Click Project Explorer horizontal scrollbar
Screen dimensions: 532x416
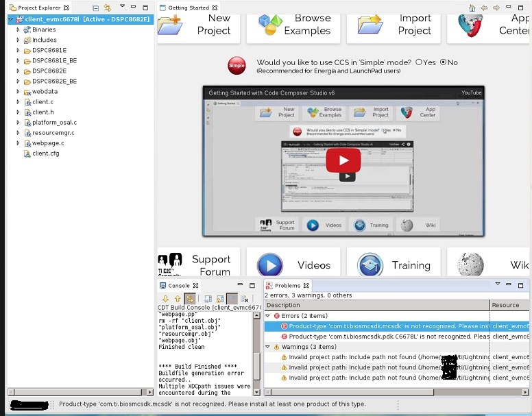tap(80, 392)
